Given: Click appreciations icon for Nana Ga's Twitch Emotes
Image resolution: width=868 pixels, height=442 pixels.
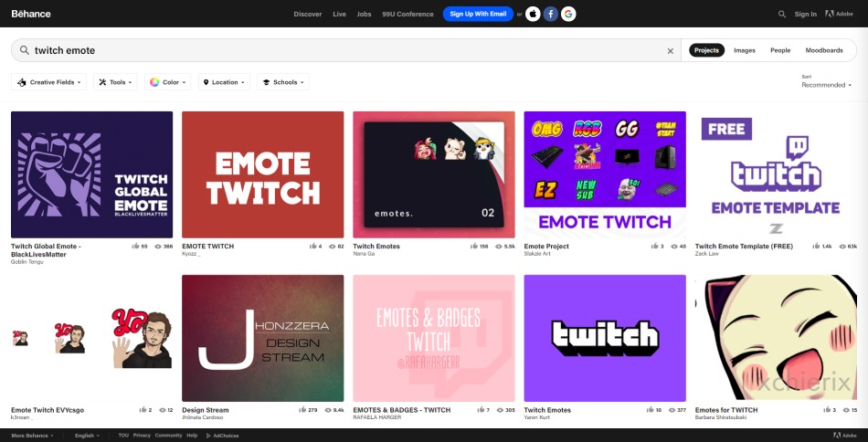Looking at the screenshot, I should pos(474,247).
